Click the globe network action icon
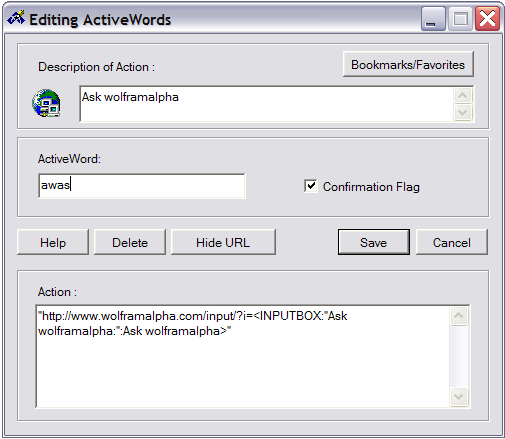 [x=46, y=103]
